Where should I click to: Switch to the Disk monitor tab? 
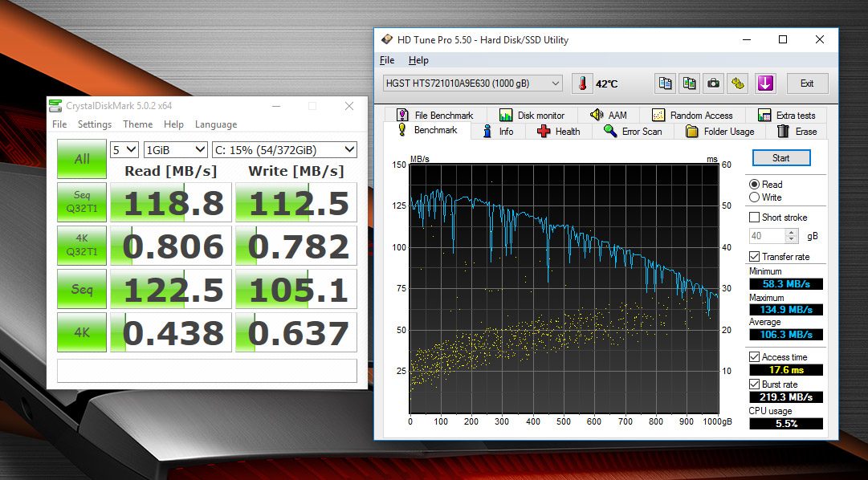tap(532, 115)
